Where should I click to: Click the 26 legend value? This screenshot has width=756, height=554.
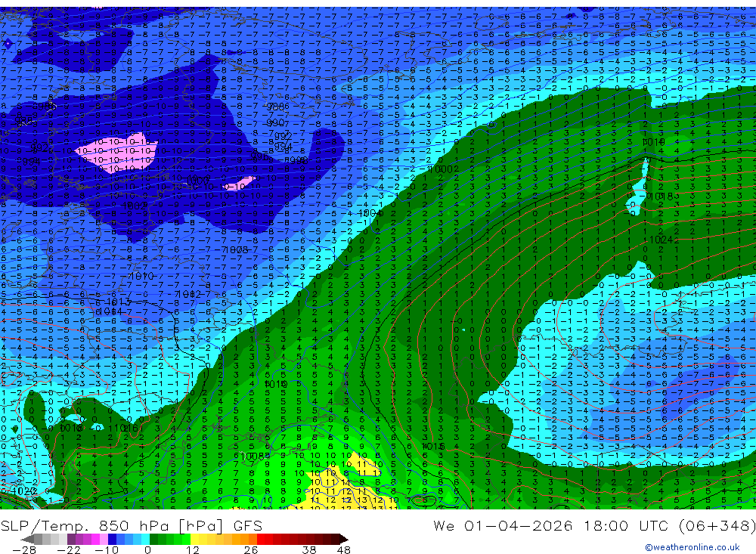250,550
